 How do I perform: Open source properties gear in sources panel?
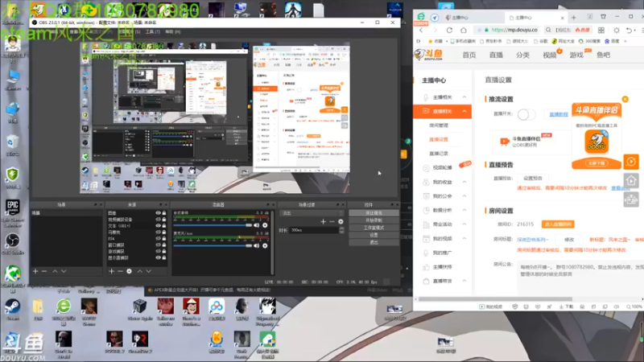[x=129, y=271]
